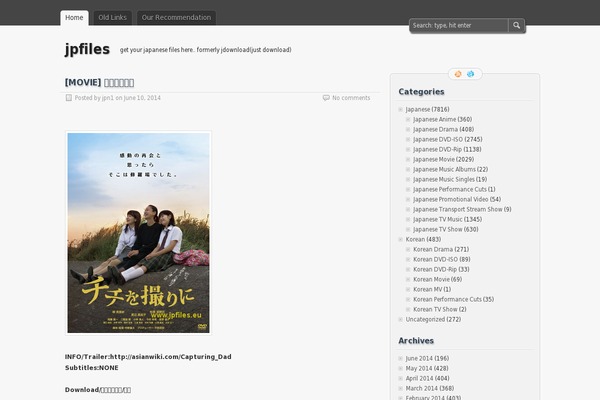Click the post page icon before Posted by
The height and width of the screenshot is (400, 600).
[x=69, y=98]
